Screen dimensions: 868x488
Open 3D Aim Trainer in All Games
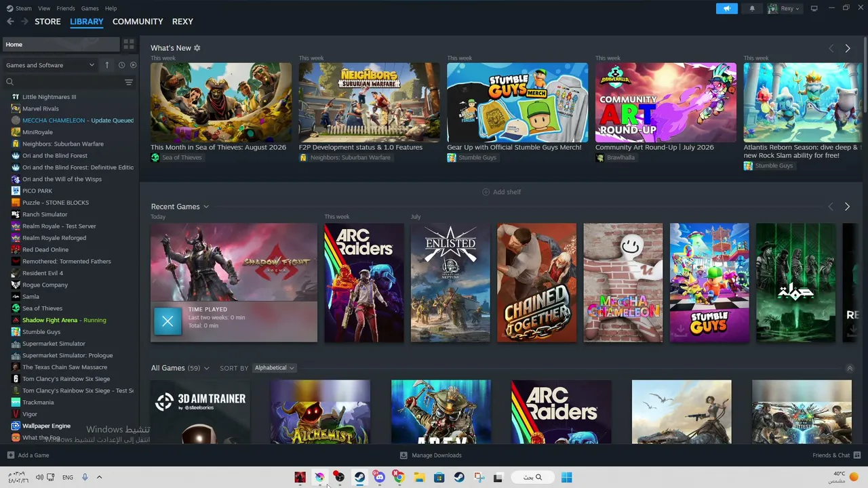pos(200,412)
